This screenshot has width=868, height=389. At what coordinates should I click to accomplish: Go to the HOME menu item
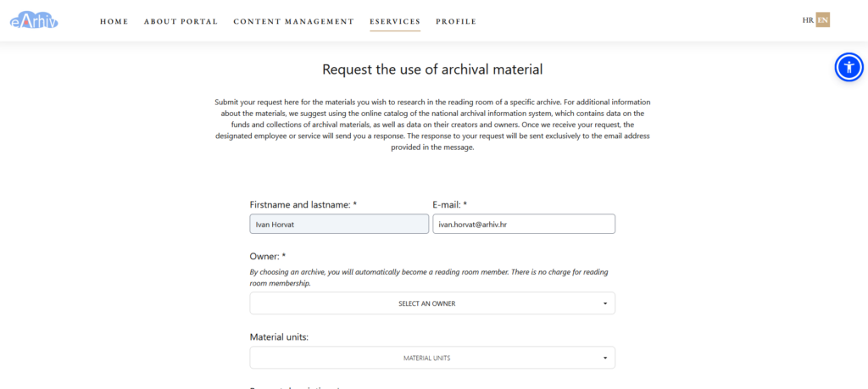(114, 21)
